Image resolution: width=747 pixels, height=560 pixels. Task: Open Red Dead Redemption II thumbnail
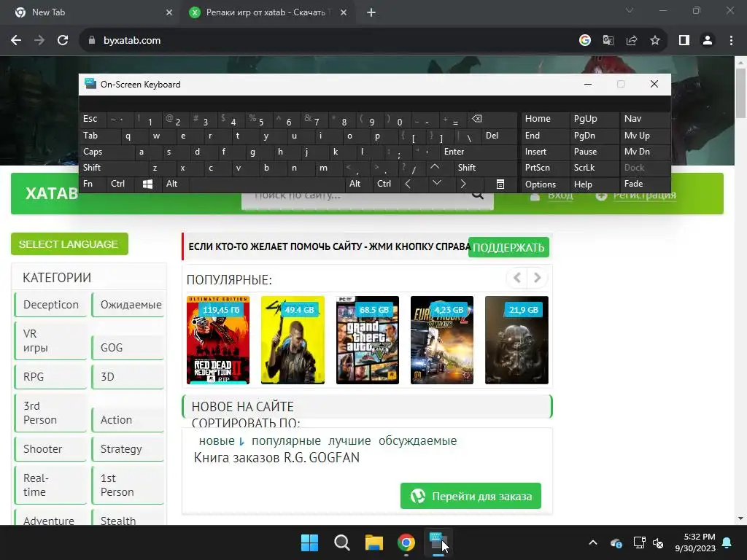pos(218,340)
